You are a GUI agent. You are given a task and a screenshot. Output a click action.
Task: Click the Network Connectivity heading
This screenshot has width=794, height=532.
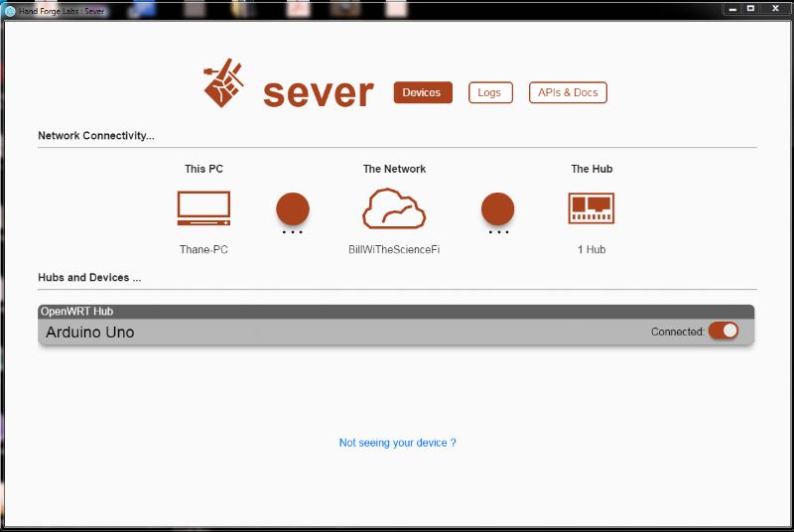tap(96, 136)
